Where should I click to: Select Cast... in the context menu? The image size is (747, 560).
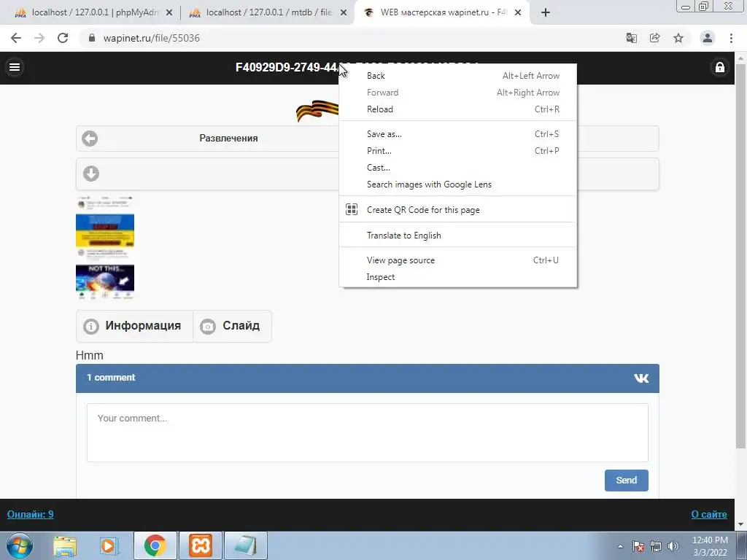pyautogui.click(x=457, y=168)
